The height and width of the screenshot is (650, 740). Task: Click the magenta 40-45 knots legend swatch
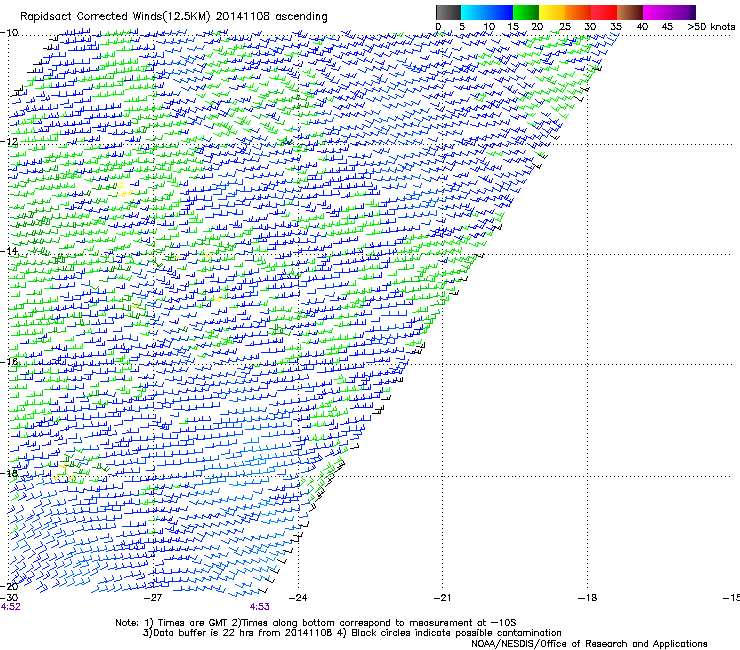[656, 12]
